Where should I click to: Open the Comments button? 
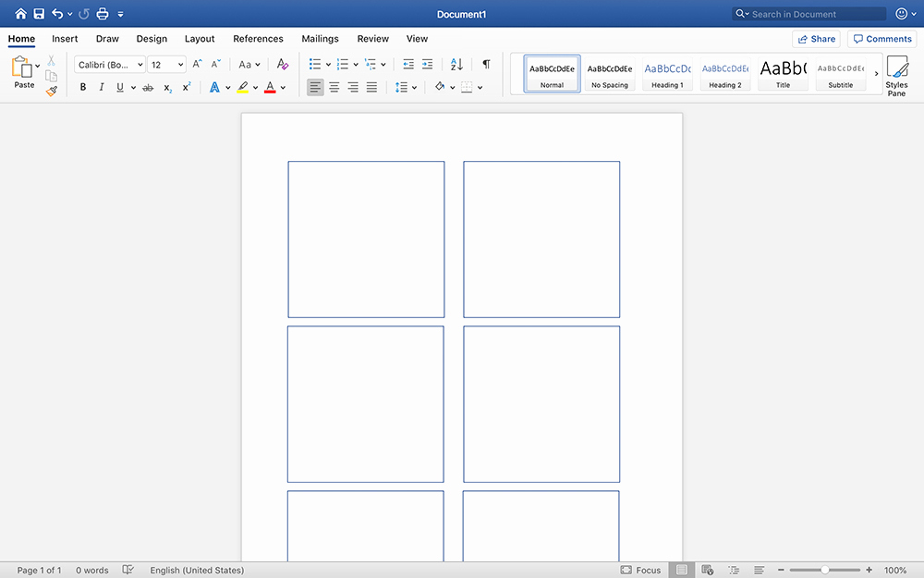click(882, 39)
